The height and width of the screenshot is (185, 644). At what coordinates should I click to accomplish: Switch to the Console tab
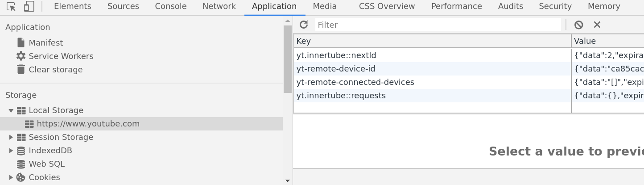pyautogui.click(x=171, y=6)
